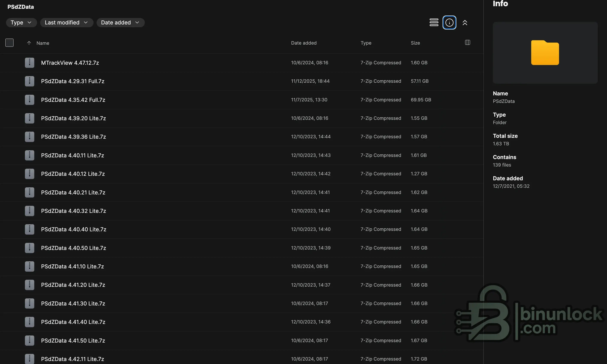Select file name MTrackView 4.47.12.7z
Viewport: 607px width, 364px height.
[x=70, y=63]
